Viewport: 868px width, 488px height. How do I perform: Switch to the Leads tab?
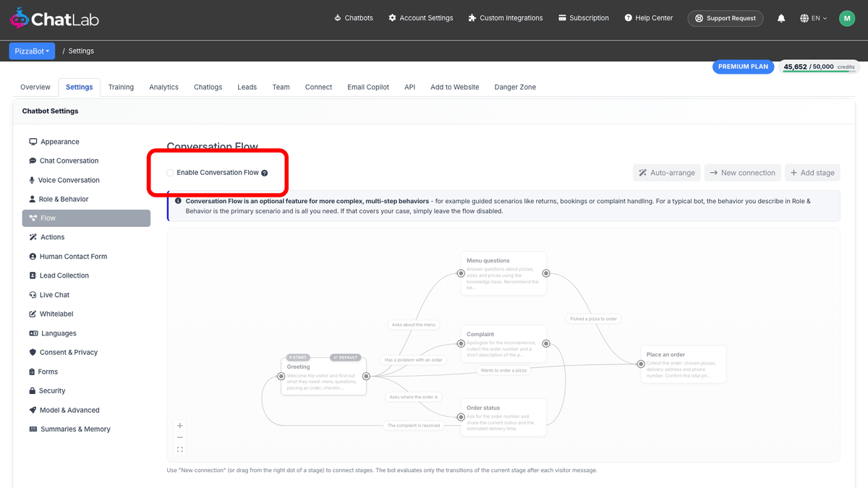tap(247, 87)
